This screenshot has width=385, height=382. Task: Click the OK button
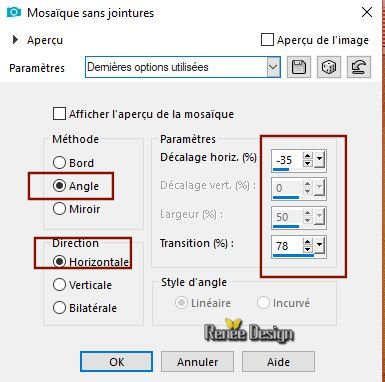117,362
